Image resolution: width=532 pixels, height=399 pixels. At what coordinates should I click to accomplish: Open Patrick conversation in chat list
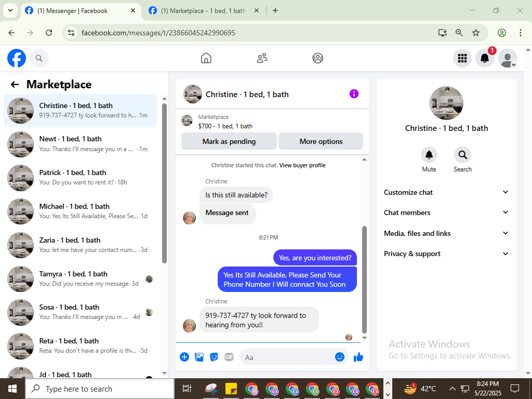(x=81, y=178)
